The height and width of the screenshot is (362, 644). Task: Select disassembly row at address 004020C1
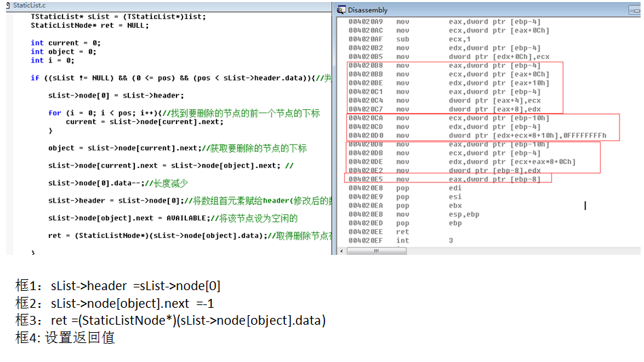(444, 92)
